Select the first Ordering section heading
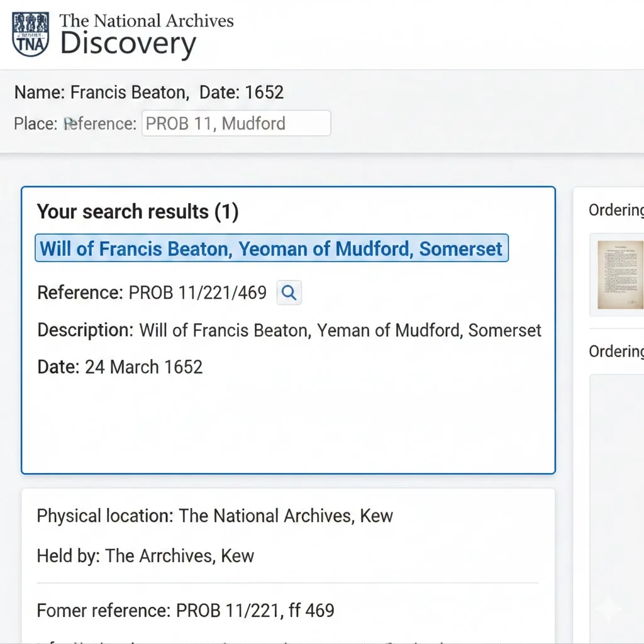This screenshot has width=644, height=644. point(615,211)
